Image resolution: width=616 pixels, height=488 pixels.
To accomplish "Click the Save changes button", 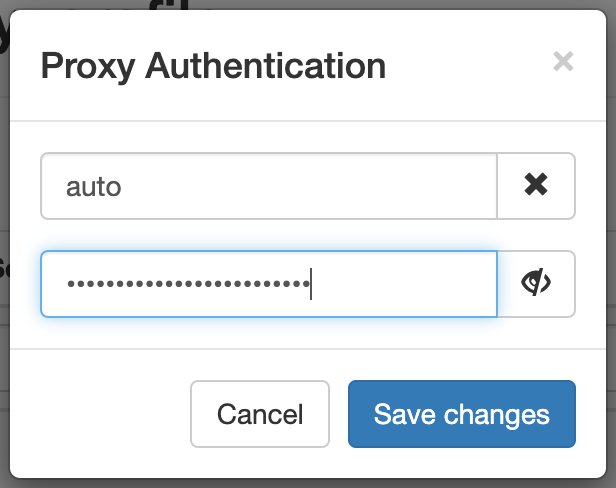I will pos(461,413).
